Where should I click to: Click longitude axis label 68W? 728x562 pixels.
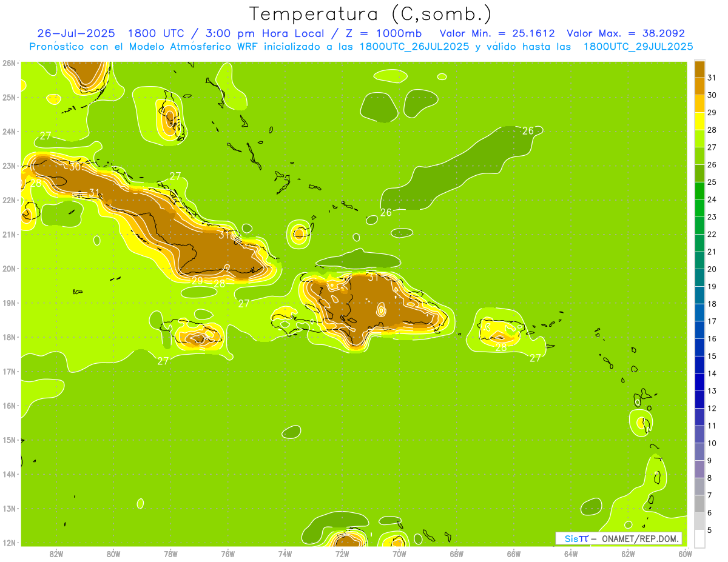(456, 553)
